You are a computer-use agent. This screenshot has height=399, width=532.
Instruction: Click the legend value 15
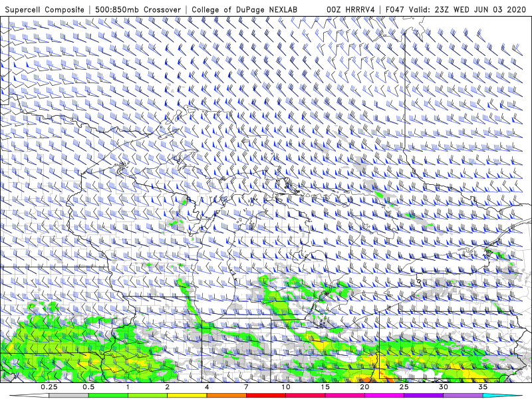(x=325, y=387)
